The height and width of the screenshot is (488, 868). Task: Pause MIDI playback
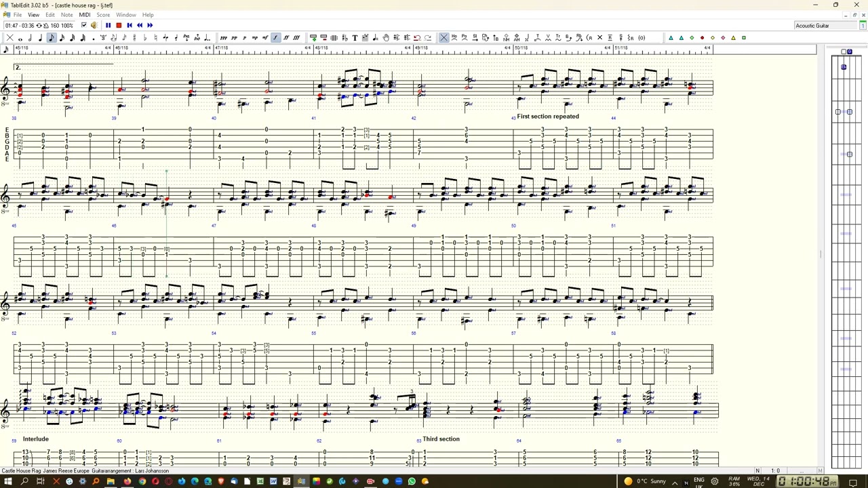108,26
